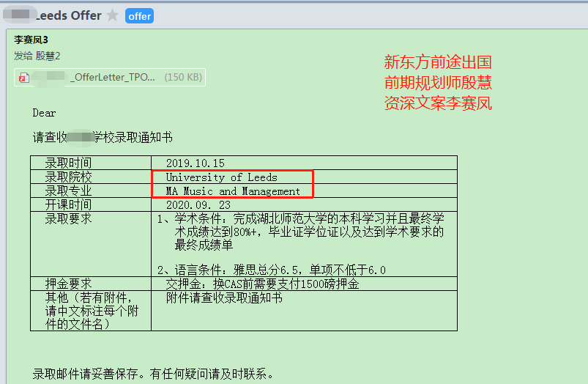The width and height of the screenshot is (588, 384).
Task: Click the blue offer tag label
Action: (140, 16)
